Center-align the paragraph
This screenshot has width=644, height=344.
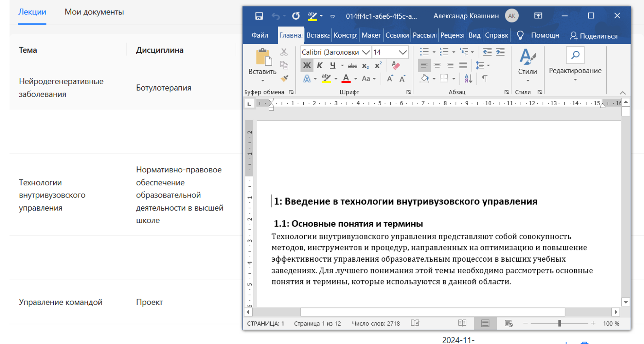437,65
